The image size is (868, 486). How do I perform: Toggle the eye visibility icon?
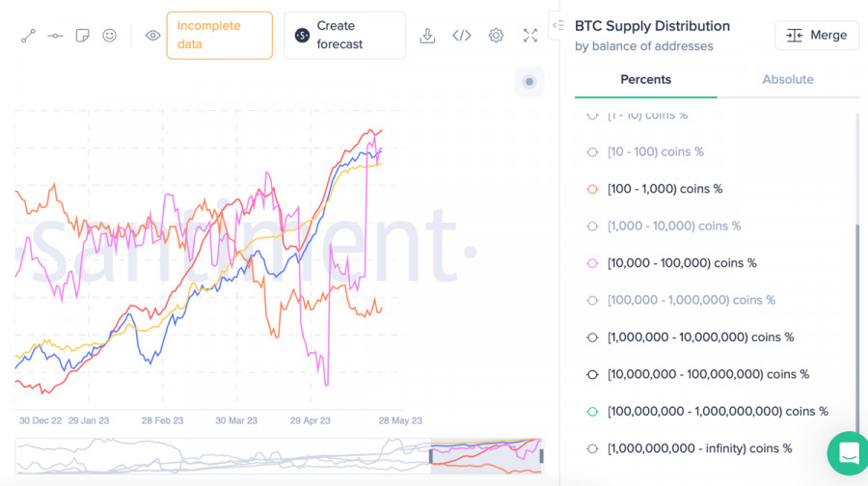tap(152, 36)
